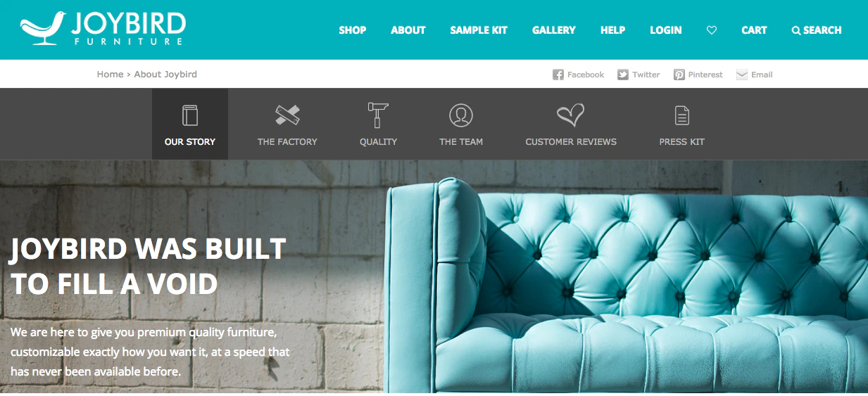
Task: Open the Shop menu
Action: coord(353,30)
